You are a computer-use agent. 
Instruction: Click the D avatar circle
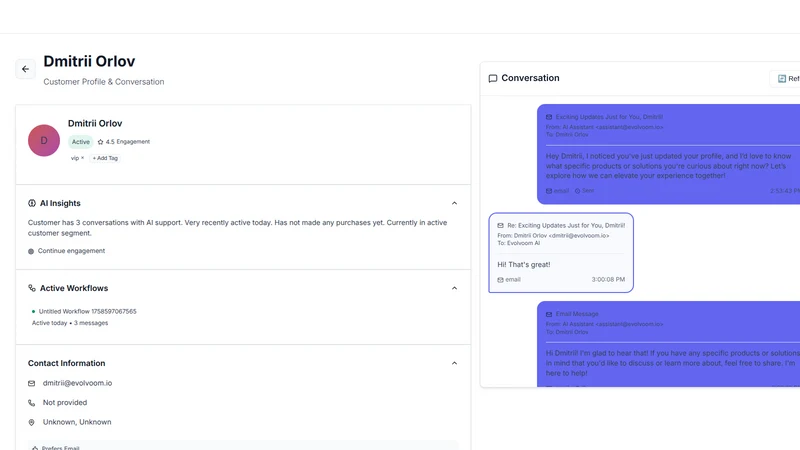click(x=44, y=140)
